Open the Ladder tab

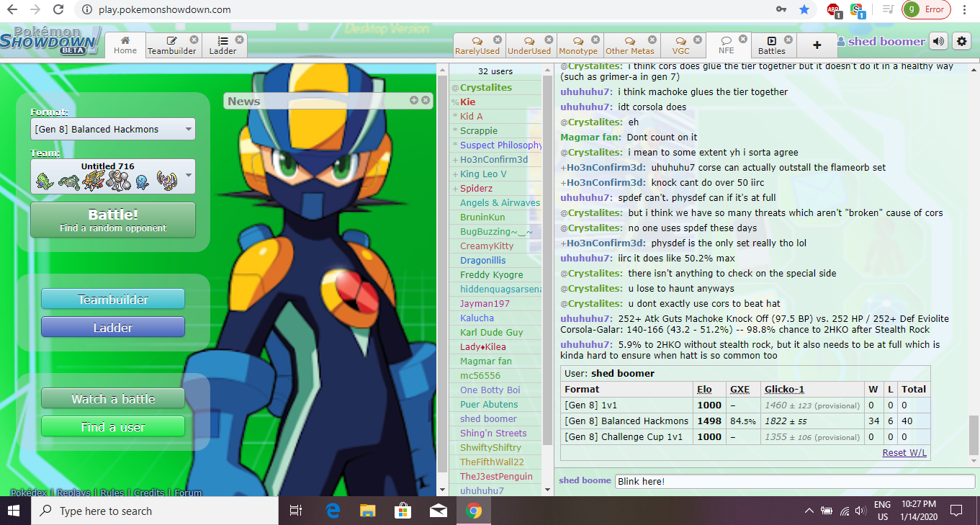(223, 45)
